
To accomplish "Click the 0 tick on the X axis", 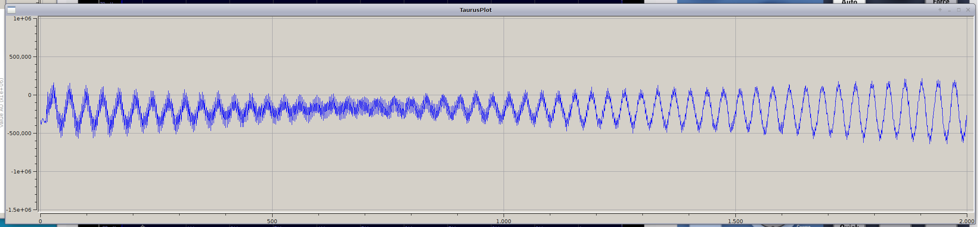I will click(x=40, y=221).
